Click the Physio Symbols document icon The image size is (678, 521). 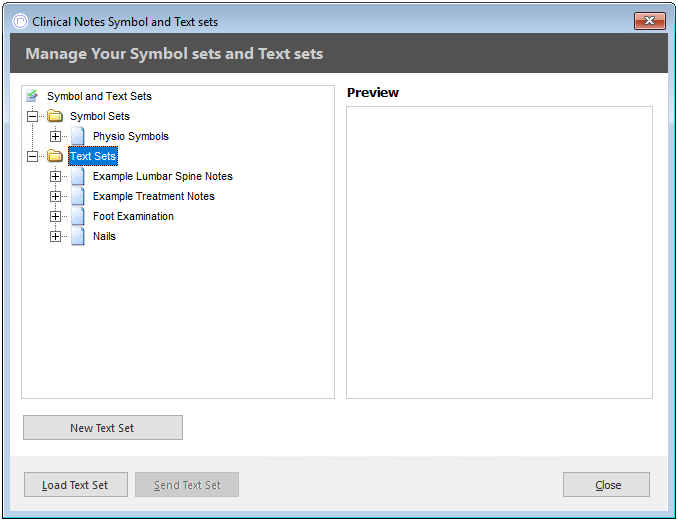pos(78,136)
